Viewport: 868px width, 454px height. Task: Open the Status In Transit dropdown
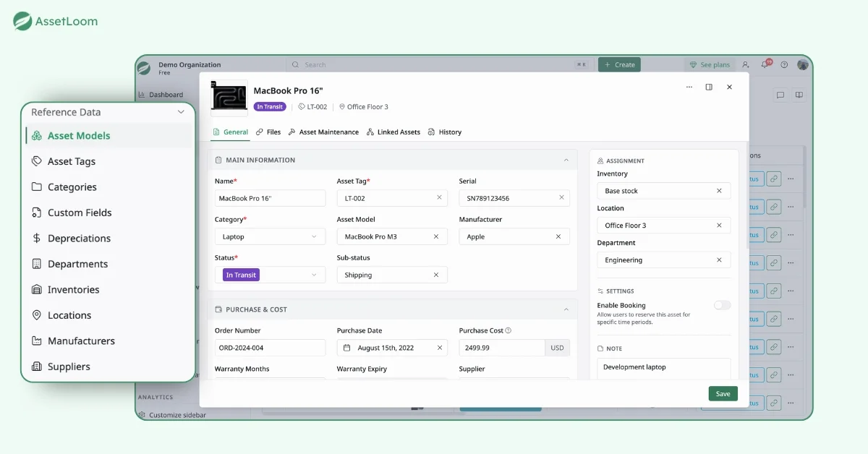270,275
